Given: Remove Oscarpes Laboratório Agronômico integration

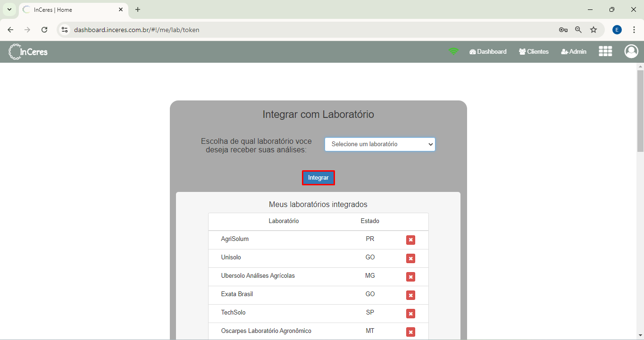Looking at the screenshot, I should coord(410,332).
